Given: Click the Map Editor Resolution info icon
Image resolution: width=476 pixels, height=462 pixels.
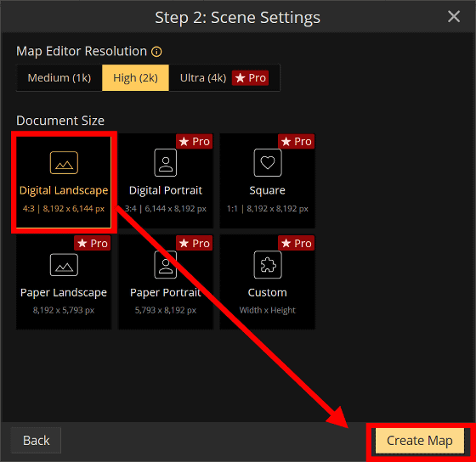Looking at the screenshot, I should click(x=156, y=52).
